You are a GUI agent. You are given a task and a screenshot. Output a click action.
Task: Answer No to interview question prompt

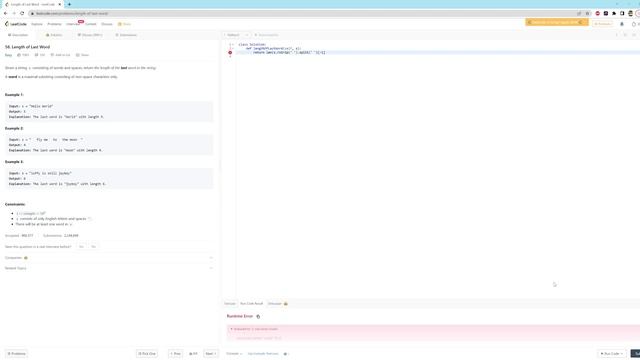(93, 247)
